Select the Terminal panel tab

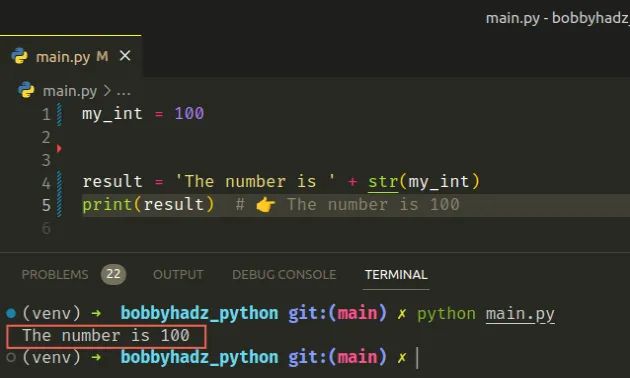(396, 275)
